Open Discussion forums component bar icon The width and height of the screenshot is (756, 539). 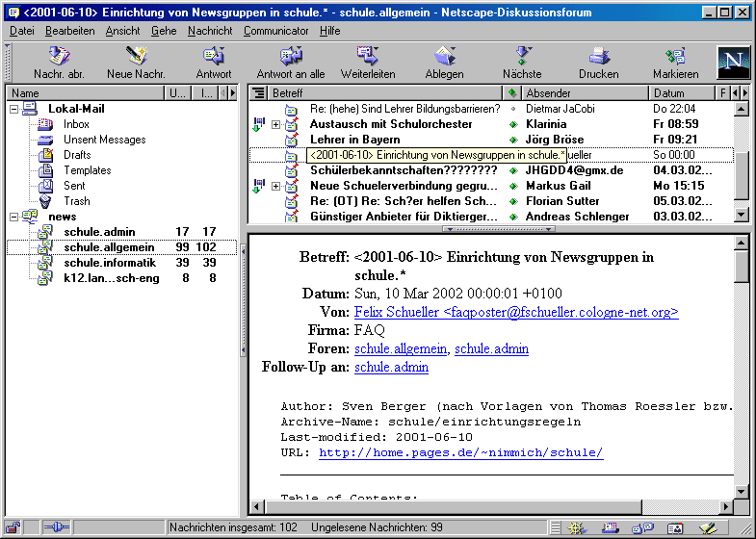point(642,527)
